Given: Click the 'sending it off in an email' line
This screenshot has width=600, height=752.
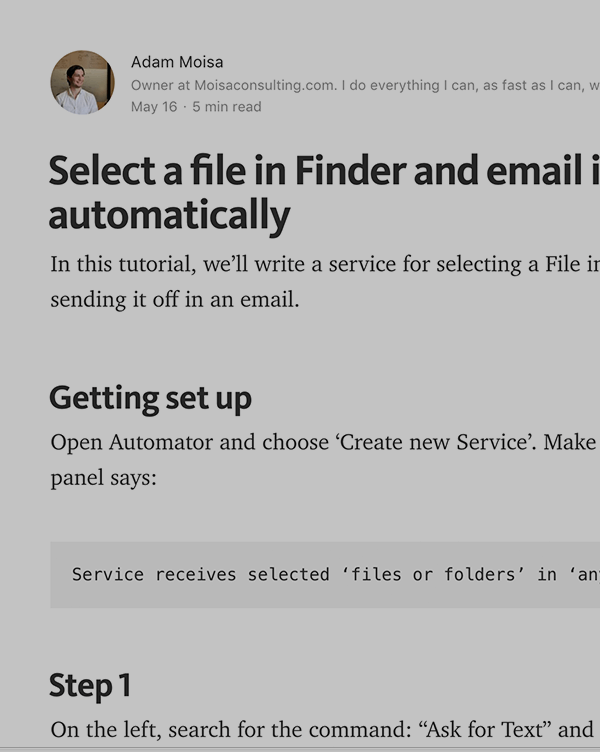Looking at the screenshot, I should click(175, 299).
